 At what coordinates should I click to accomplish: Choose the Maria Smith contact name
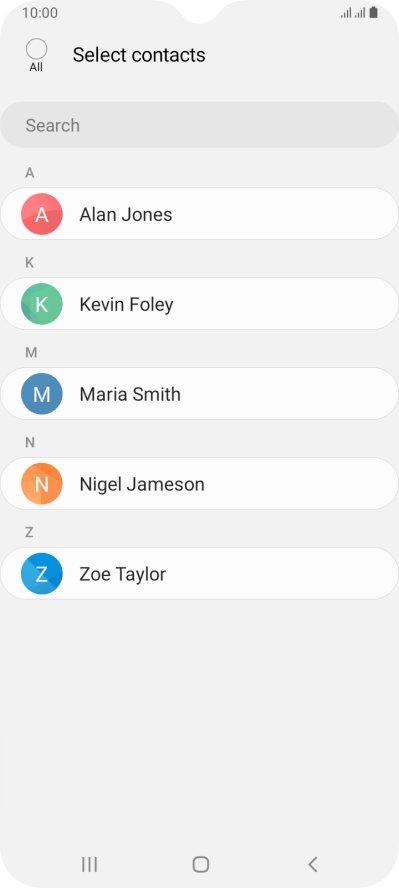pos(130,394)
